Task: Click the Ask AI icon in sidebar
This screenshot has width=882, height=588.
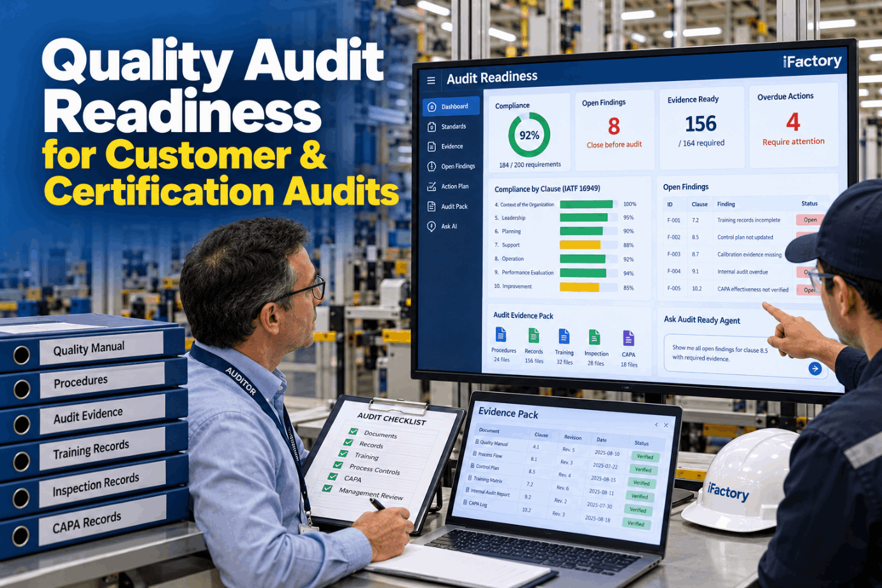Action: 432,226
